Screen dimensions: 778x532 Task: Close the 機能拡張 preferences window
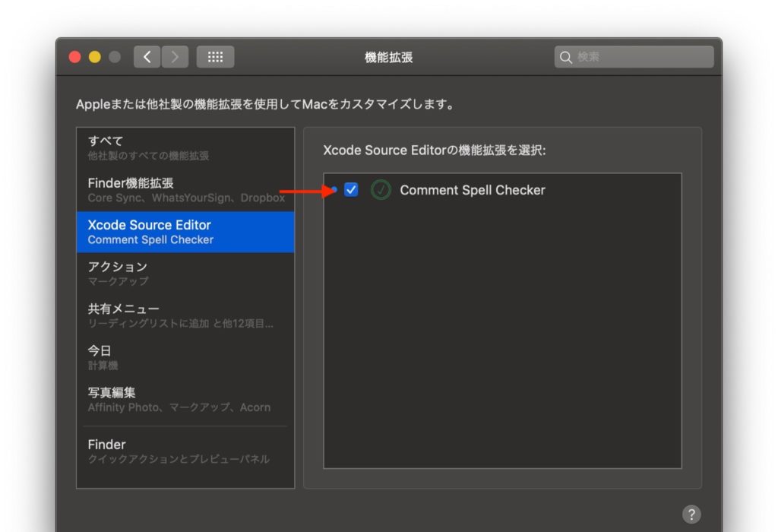[x=74, y=57]
